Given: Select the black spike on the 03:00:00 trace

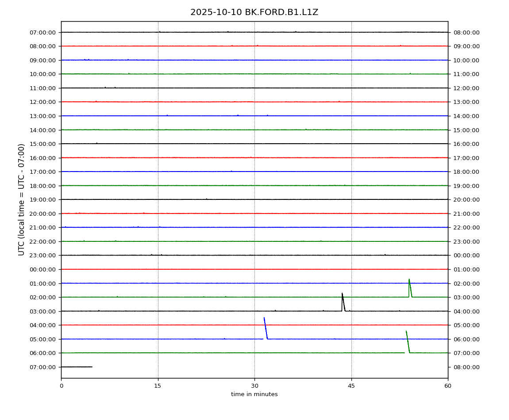Looking at the screenshot, I should click(x=343, y=301).
